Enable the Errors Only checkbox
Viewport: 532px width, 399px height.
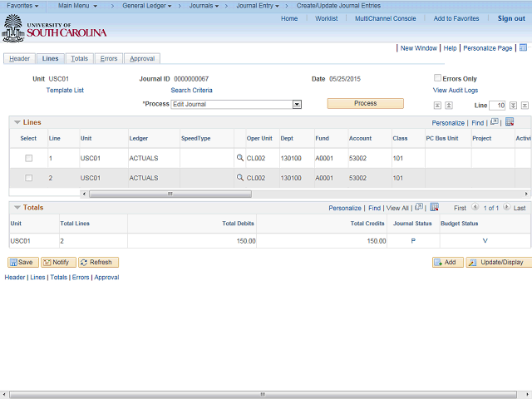point(437,78)
